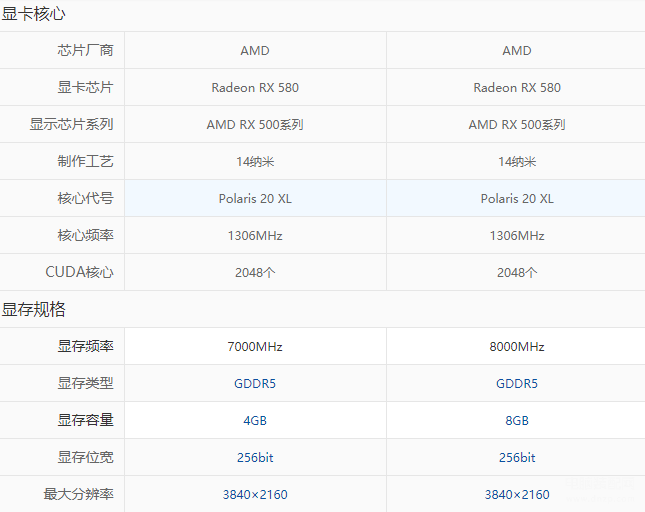Image resolution: width=645 pixels, height=512 pixels.
Task: Select the second Polaris 20 XL cell
Action: click(x=516, y=198)
